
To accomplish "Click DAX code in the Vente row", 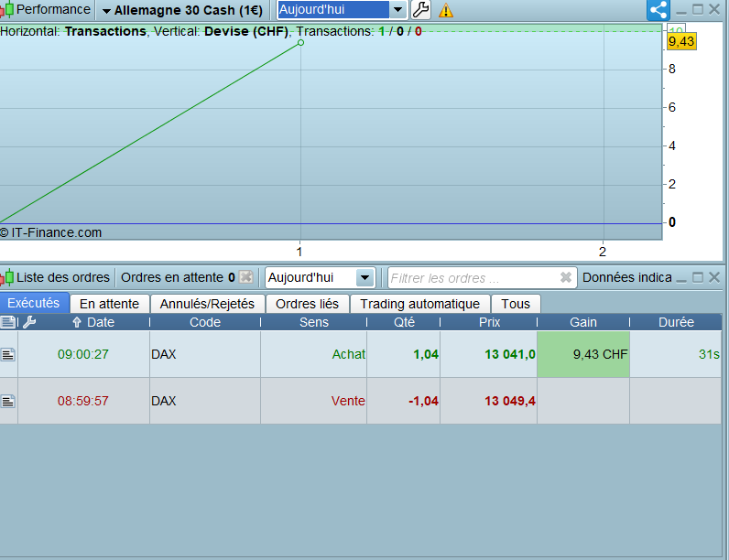I will coord(164,401).
